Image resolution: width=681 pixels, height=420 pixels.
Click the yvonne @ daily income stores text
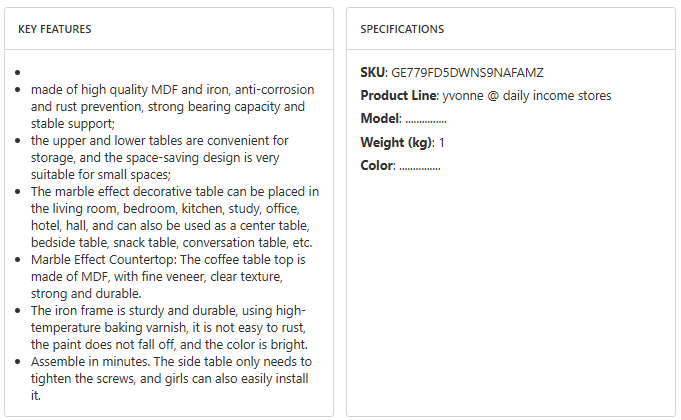click(527, 96)
